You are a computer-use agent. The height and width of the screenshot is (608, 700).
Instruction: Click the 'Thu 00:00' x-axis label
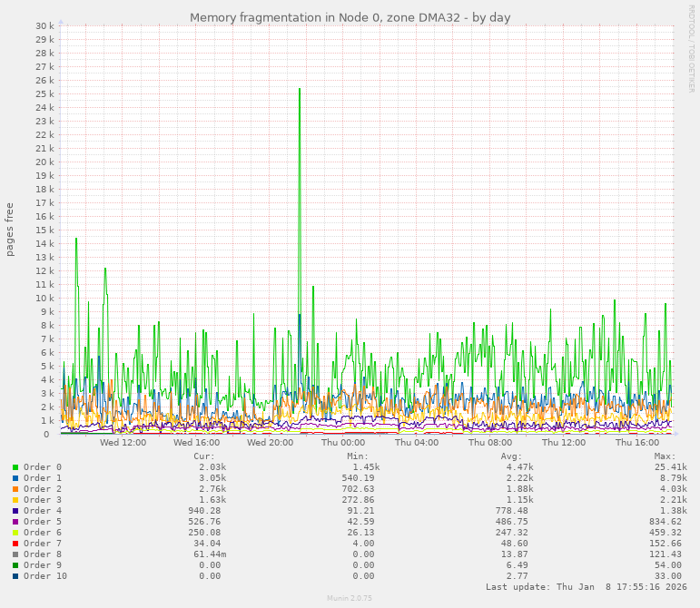[x=343, y=443]
